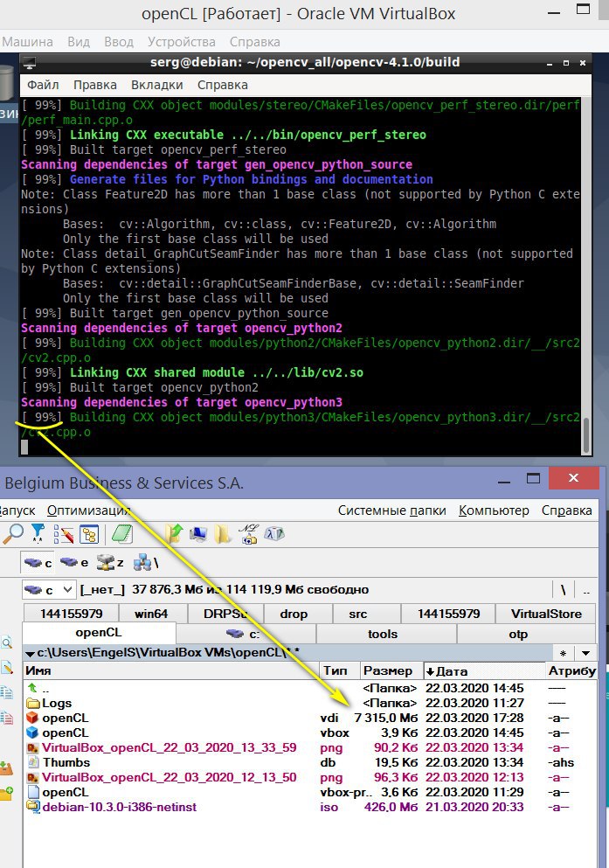Click the plain yellow folder toolbar icon

point(223,534)
